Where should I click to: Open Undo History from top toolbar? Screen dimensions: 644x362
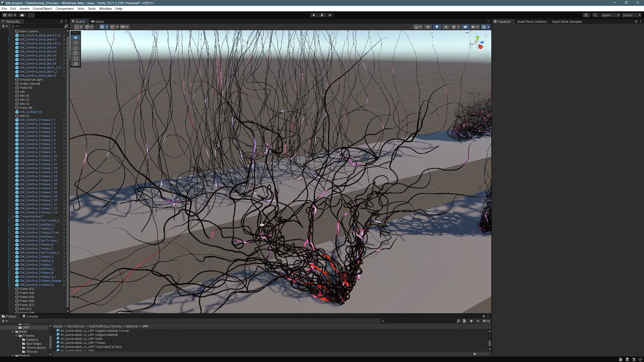[586, 15]
